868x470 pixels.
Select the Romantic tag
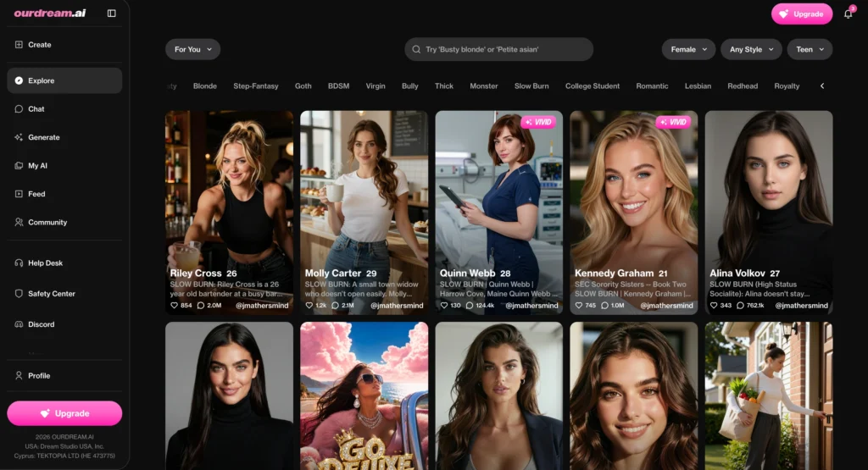tap(652, 86)
